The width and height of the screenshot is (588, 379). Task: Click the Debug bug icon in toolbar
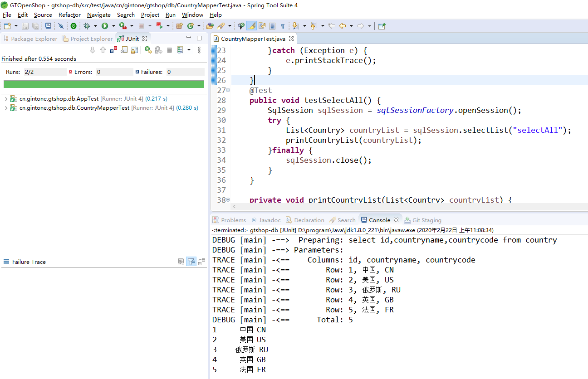click(x=87, y=26)
